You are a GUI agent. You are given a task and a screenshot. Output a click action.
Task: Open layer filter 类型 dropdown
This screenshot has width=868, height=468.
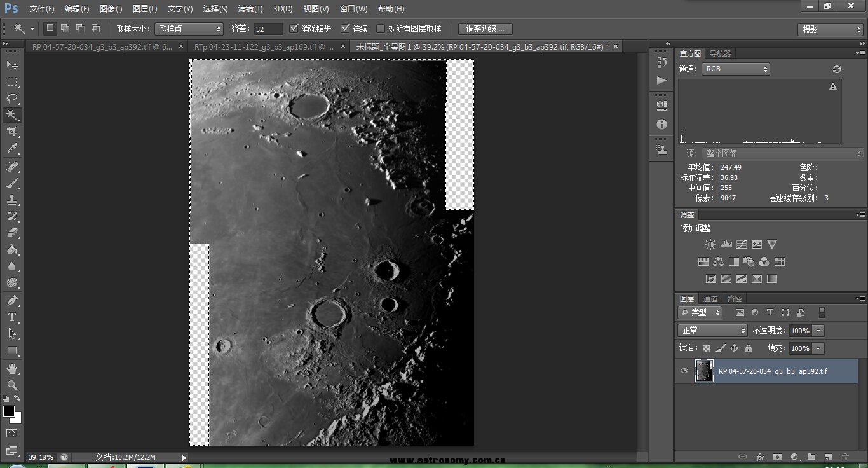[700, 313]
